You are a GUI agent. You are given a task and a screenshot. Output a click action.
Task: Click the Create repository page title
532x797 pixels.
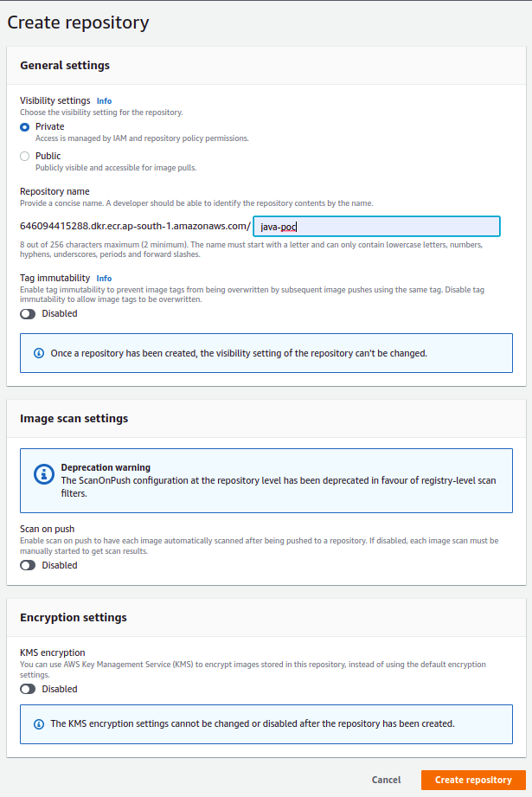point(78,22)
